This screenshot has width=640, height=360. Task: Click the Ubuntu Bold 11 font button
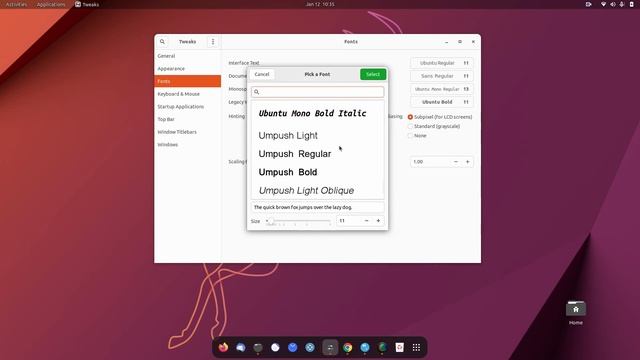(442, 102)
